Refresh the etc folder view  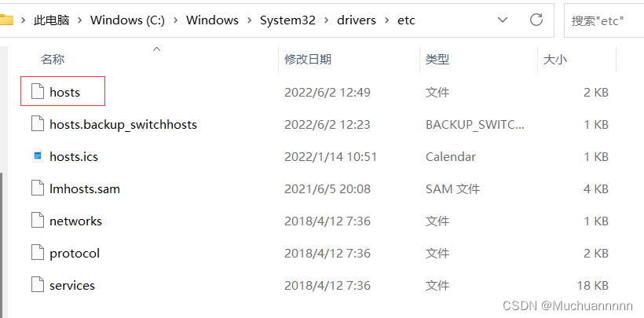[536, 20]
